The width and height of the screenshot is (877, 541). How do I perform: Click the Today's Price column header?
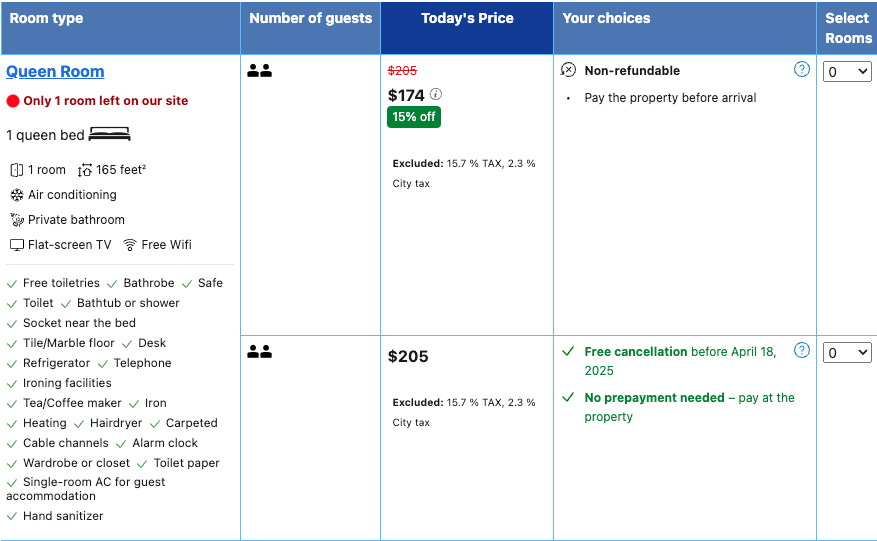(x=467, y=18)
